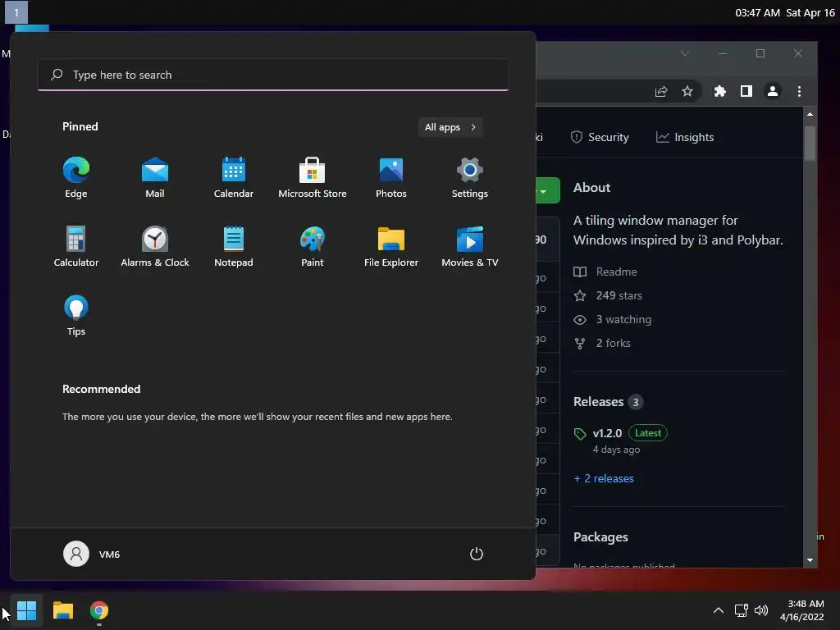Image resolution: width=840 pixels, height=630 pixels.
Task: Open the Insights tab on GitHub
Action: (x=685, y=137)
